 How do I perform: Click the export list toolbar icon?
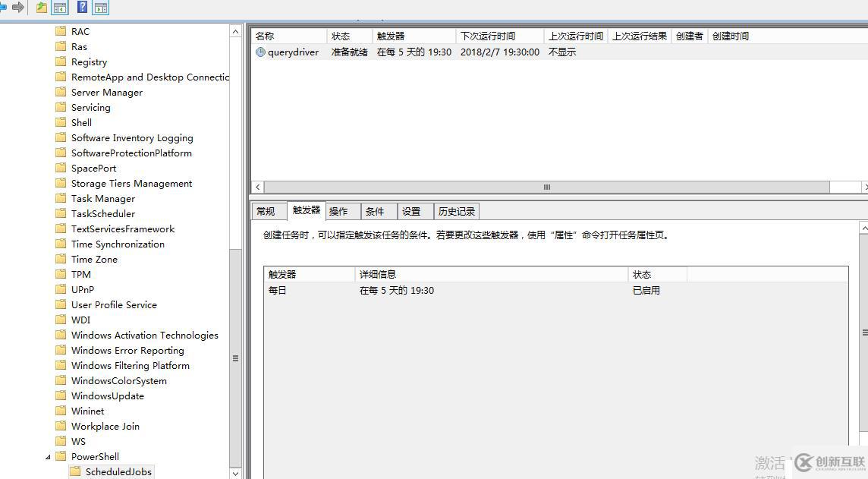(40, 7)
